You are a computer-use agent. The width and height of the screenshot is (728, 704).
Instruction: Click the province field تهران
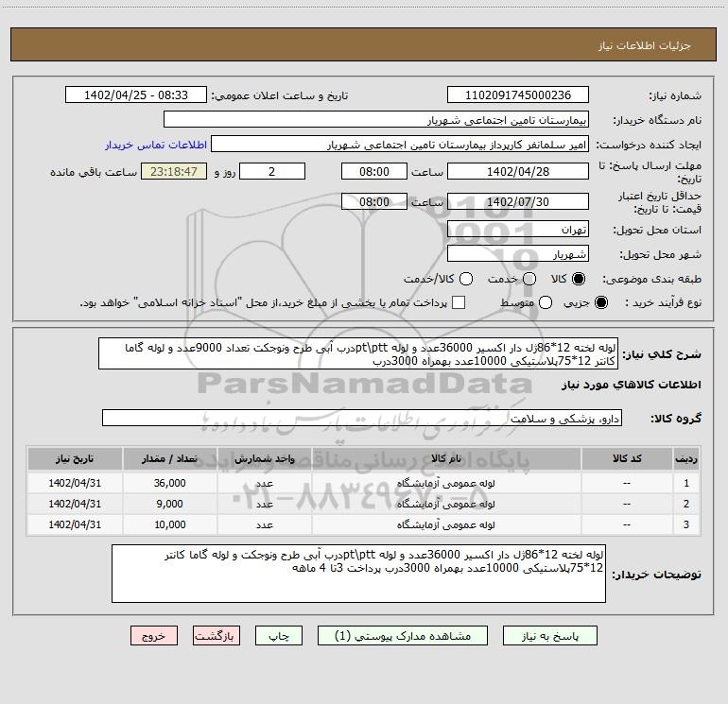pos(518,229)
